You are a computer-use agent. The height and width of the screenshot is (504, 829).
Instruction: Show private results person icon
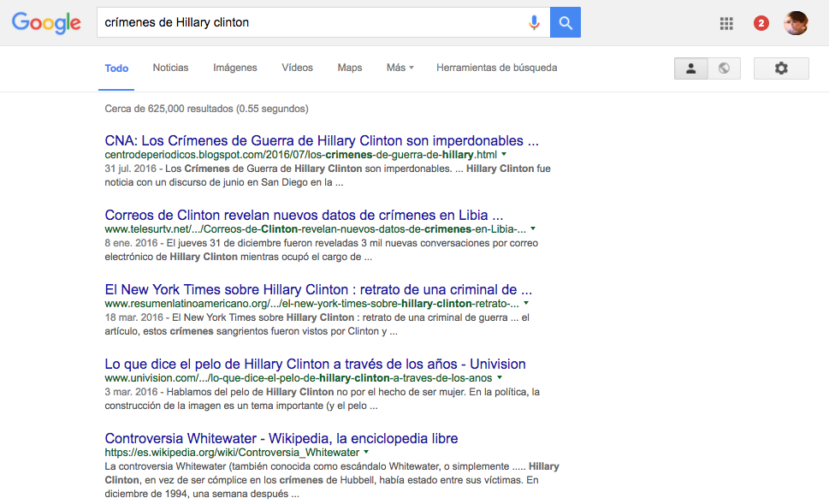(x=691, y=68)
